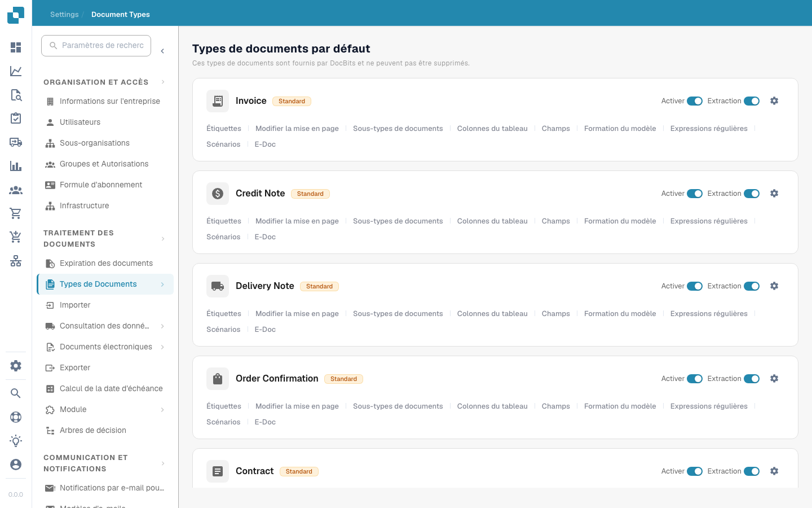
Task: Expand the Module submenu
Action: click(x=162, y=410)
